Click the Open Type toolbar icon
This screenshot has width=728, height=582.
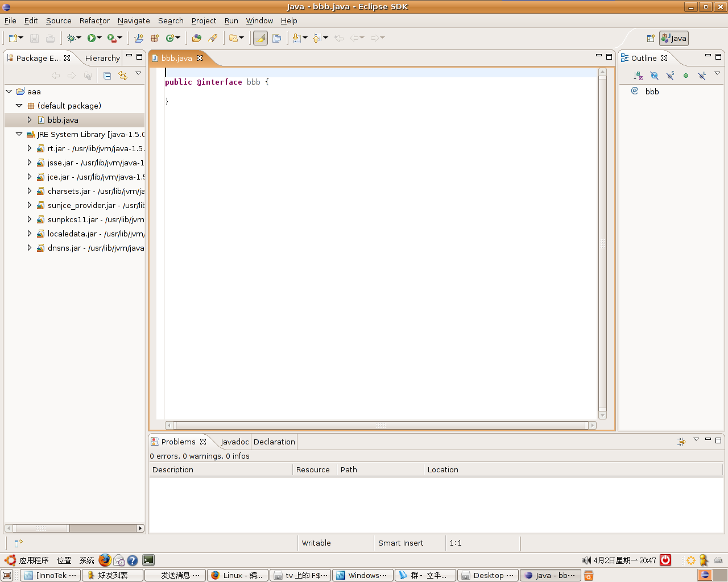pyautogui.click(x=196, y=38)
